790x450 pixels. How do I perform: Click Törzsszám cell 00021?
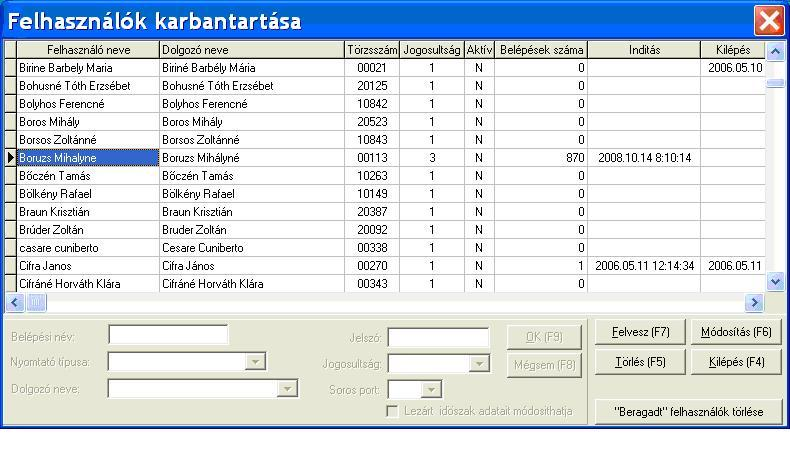point(372,68)
